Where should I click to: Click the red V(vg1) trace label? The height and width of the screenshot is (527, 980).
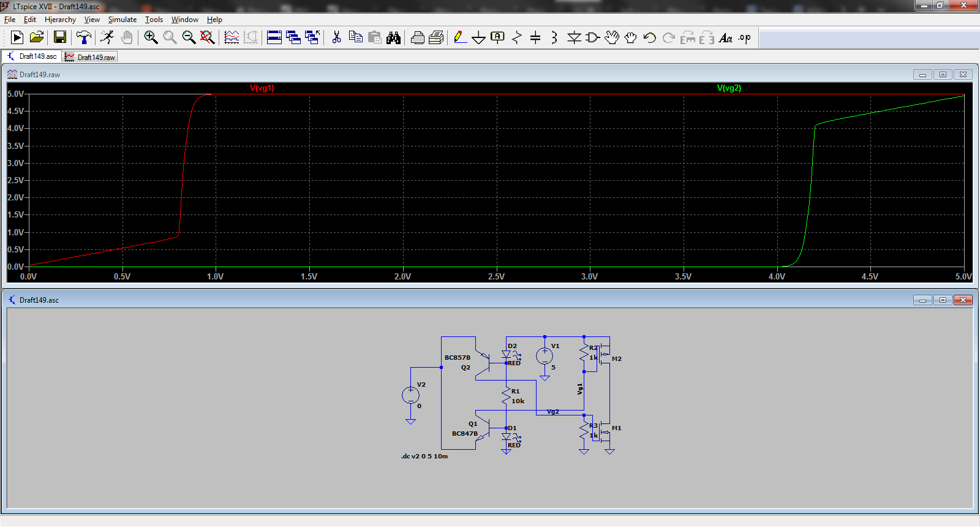point(262,88)
